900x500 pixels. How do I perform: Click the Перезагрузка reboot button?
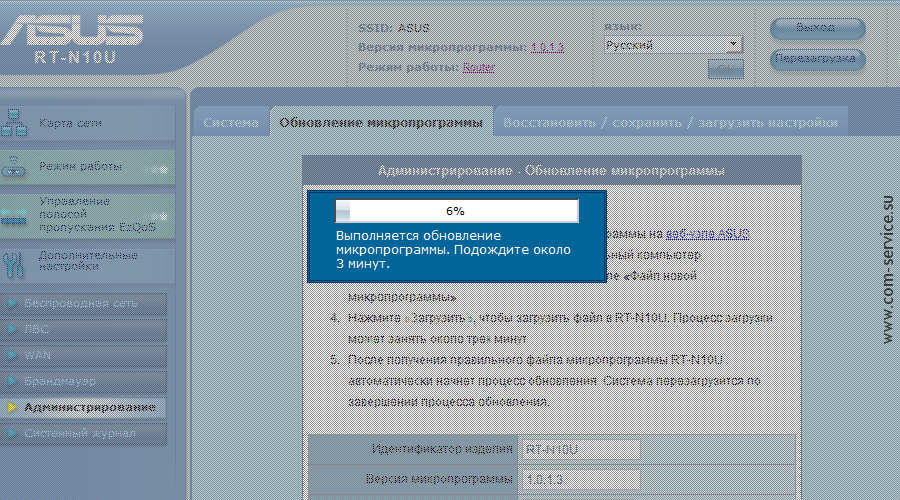click(817, 59)
